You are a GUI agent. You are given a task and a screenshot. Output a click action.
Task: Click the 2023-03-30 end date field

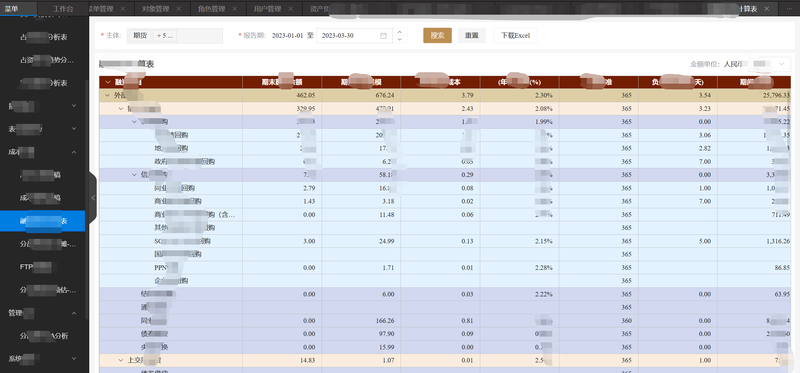click(x=354, y=36)
